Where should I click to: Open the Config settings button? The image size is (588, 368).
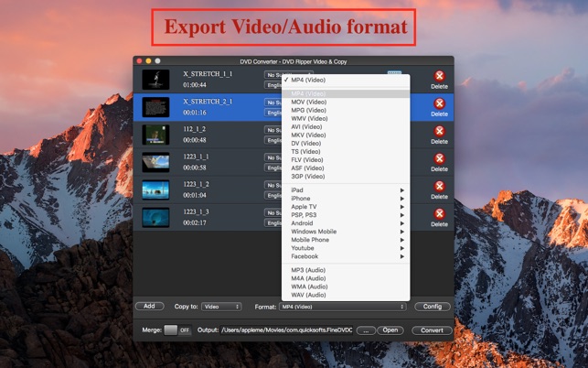[433, 307]
